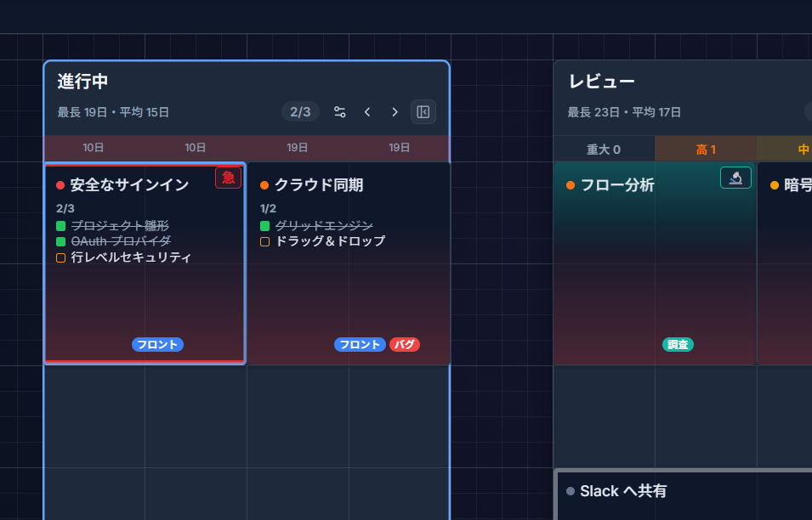This screenshot has height=520, width=812.
Task: Click red status dot on 安全なサインイン
Action: 60,185
